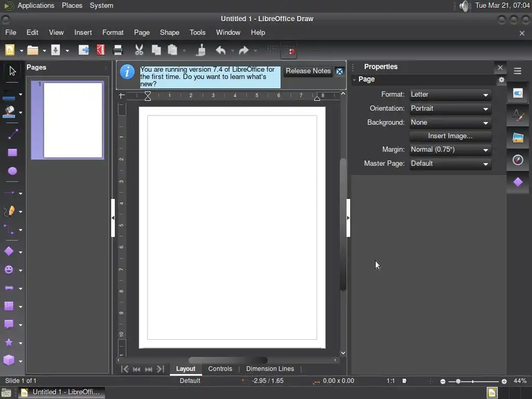Click the Release Notes button

(x=308, y=71)
